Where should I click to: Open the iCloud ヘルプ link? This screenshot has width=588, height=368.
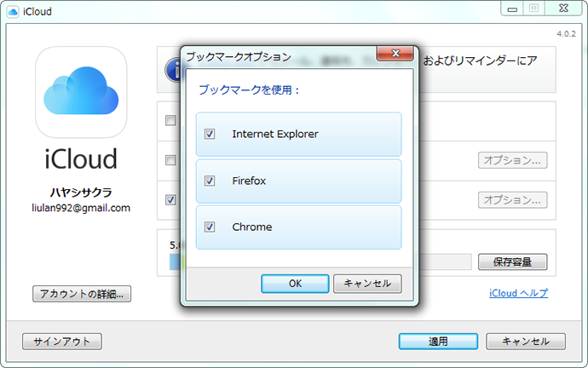519,293
